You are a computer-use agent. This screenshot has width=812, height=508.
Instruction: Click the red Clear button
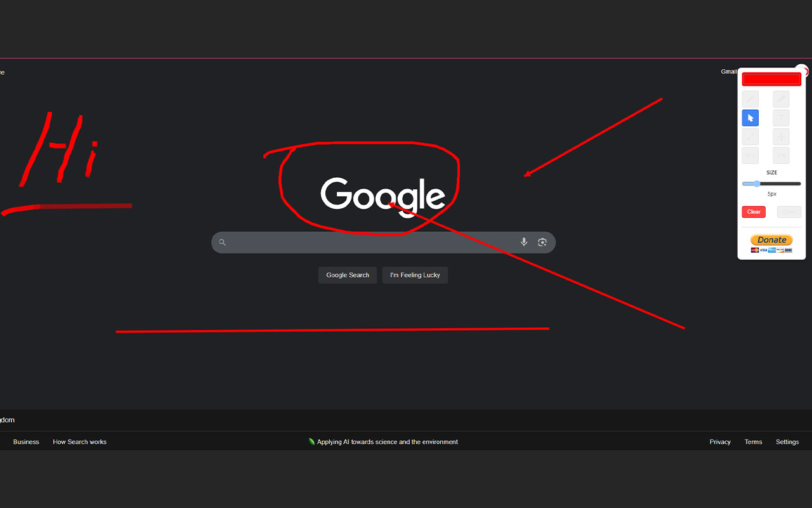tap(754, 211)
